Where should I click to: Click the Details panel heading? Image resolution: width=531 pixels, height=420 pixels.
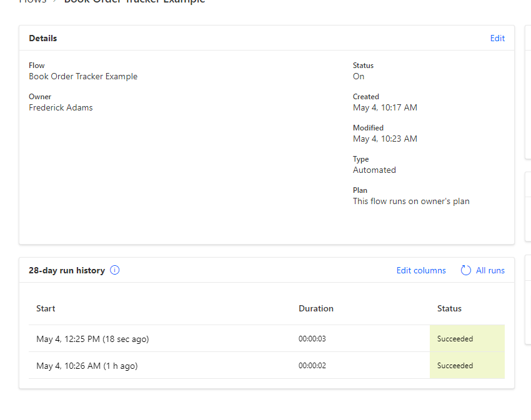coord(42,38)
